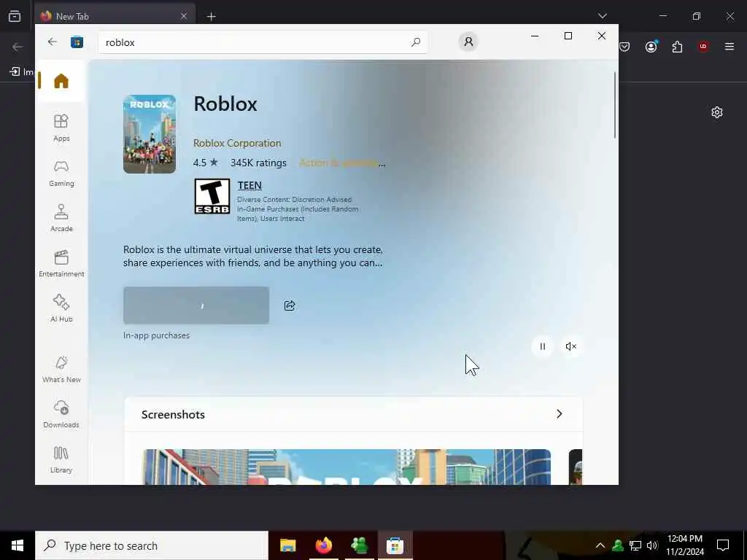Click the 345K ratings text
The image size is (747, 560).
258,163
